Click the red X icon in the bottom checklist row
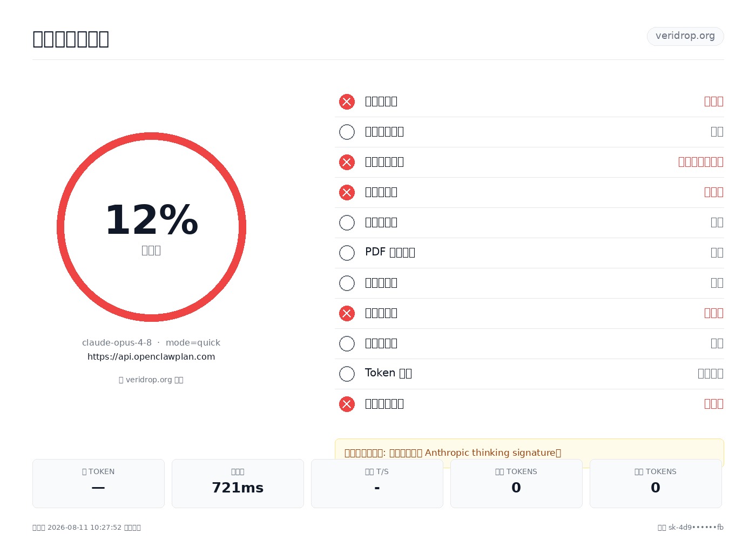 (347, 404)
